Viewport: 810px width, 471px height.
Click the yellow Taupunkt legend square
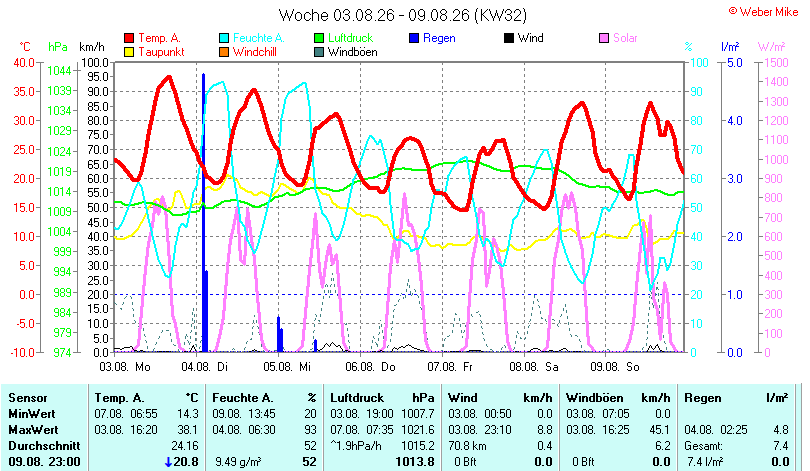click(x=129, y=52)
